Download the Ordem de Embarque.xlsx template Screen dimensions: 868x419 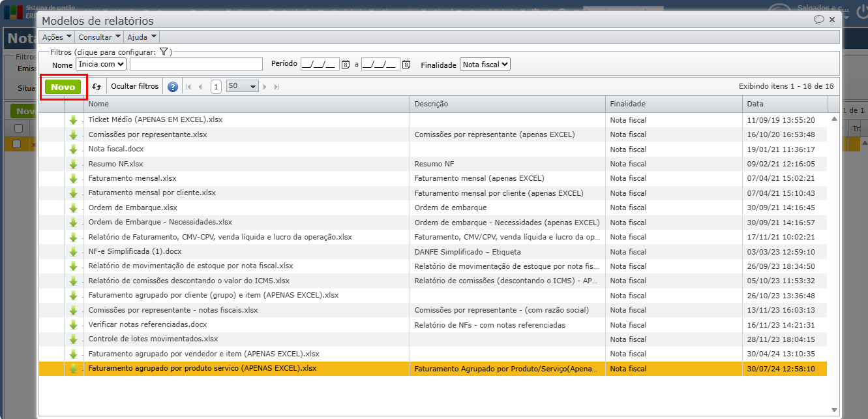pyautogui.click(x=73, y=208)
